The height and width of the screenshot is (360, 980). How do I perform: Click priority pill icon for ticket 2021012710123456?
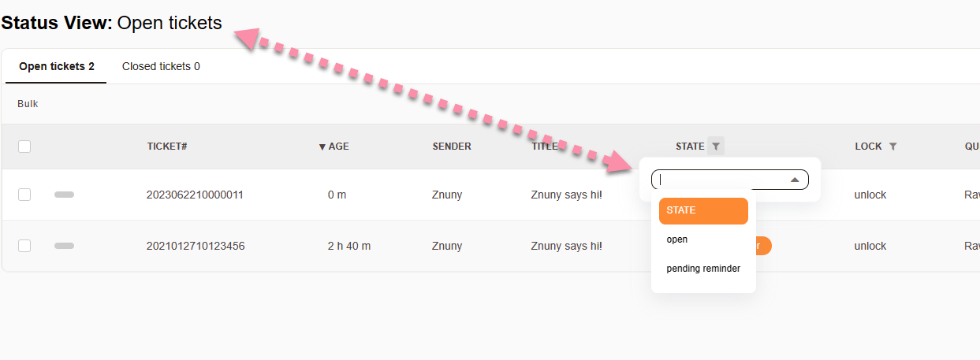tap(64, 246)
